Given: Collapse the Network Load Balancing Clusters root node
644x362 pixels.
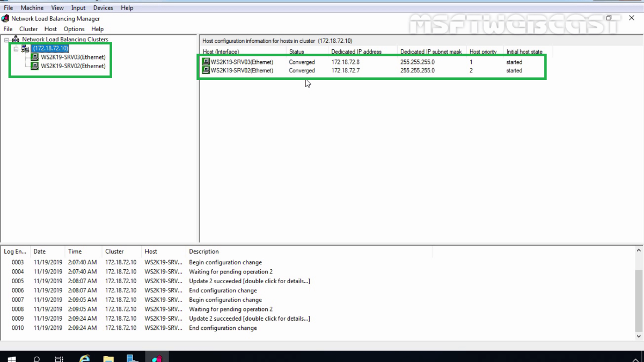Looking at the screenshot, I should [x=6, y=40].
